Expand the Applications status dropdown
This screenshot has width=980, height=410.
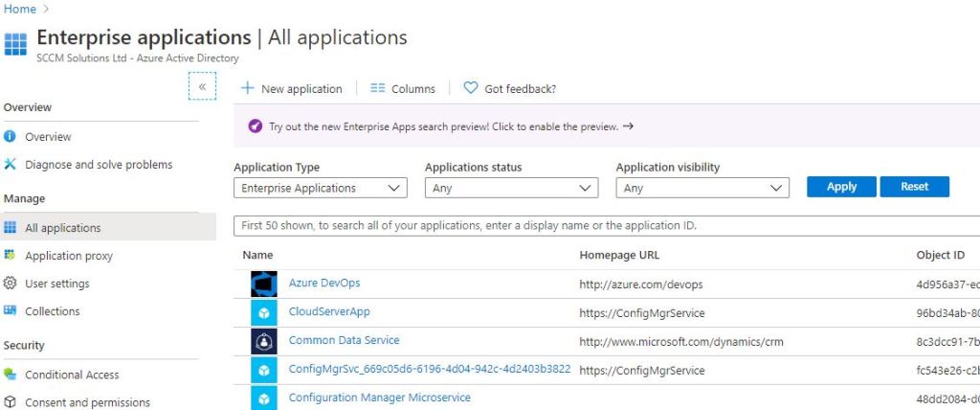[511, 189]
